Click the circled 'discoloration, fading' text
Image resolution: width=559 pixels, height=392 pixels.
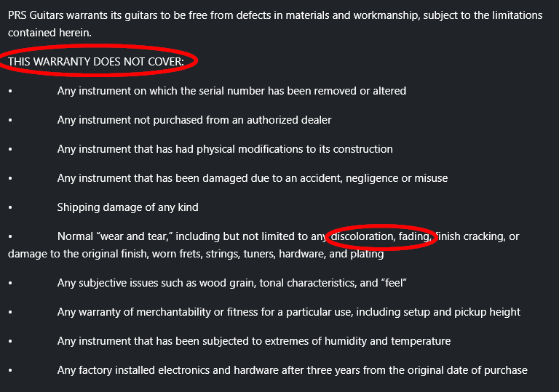click(381, 236)
